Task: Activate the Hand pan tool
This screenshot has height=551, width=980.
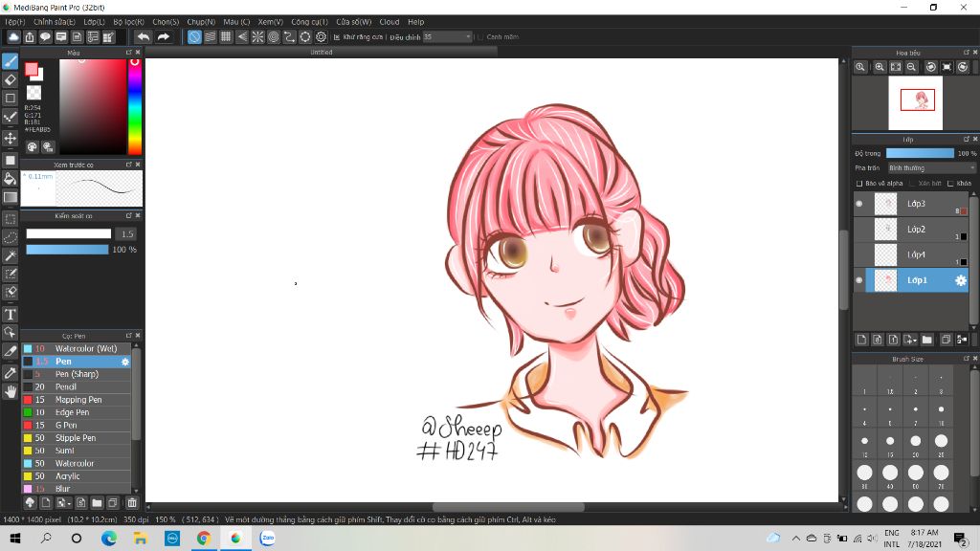Action: 10,391
